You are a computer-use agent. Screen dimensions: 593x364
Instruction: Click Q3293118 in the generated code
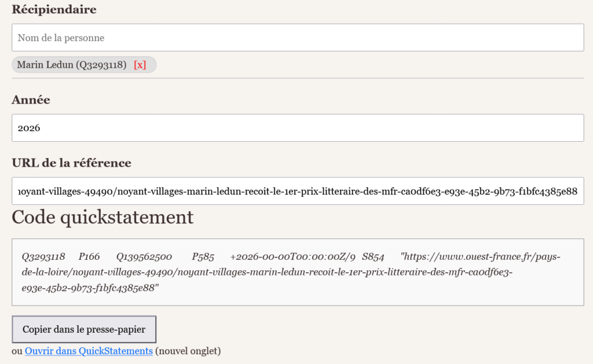pyautogui.click(x=43, y=256)
